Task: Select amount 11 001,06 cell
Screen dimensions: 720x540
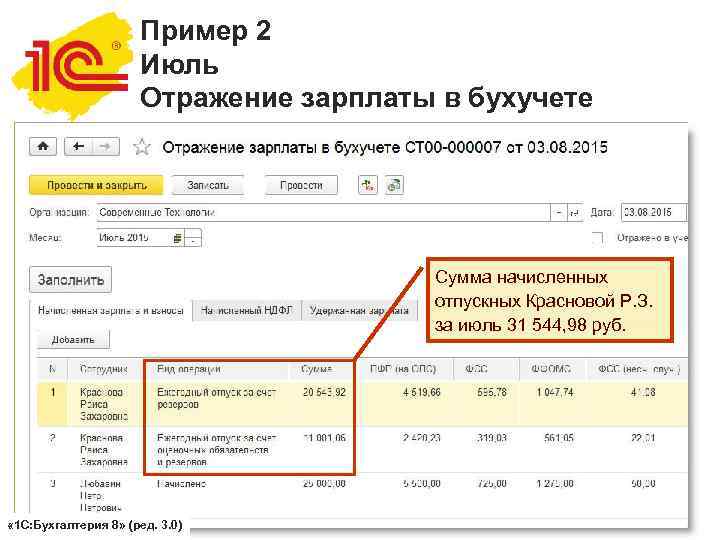Action: pos(324,438)
